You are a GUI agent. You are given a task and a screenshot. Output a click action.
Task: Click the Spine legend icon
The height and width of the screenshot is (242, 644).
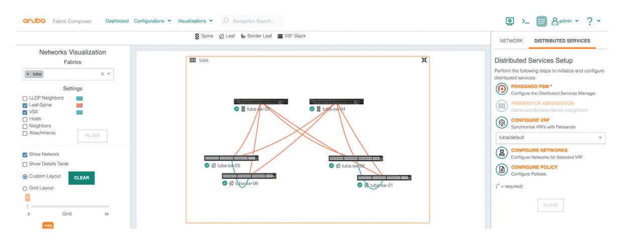[197, 36]
